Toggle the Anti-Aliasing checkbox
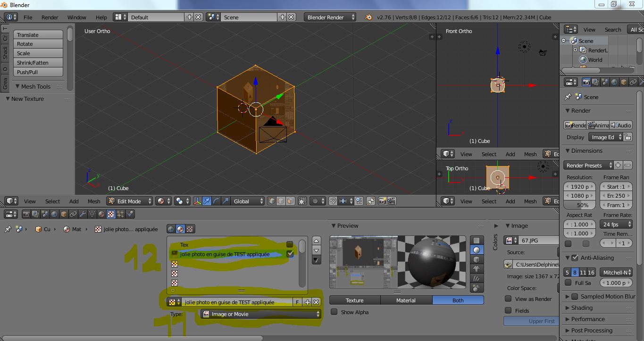 point(575,258)
